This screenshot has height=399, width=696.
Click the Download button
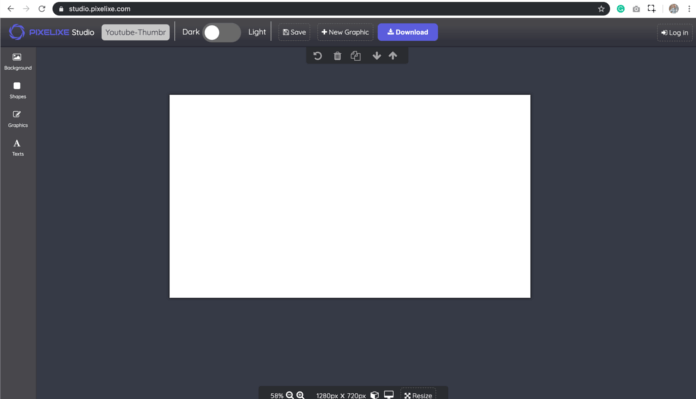pyautogui.click(x=407, y=32)
